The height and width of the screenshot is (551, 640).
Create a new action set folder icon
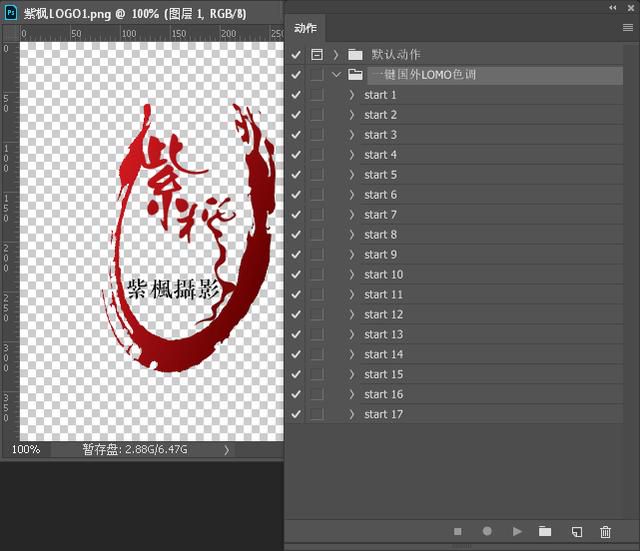point(545,531)
